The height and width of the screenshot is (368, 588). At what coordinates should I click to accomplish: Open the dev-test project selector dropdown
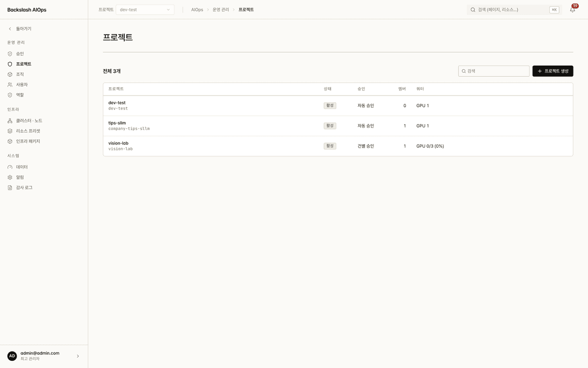[145, 10]
